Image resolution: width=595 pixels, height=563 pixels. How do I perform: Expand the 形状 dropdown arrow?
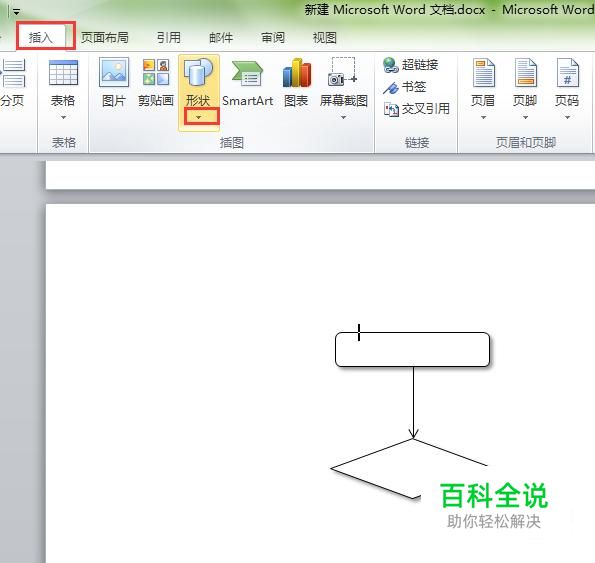tap(198, 117)
